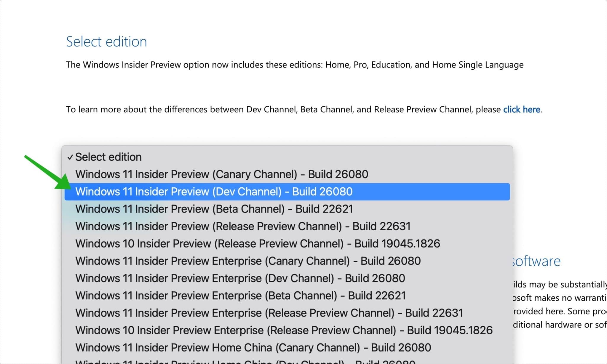Select Windows 11 Insider Preview (Canary Channel) Build 26080
The image size is (607, 364).
[x=287, y=174]
